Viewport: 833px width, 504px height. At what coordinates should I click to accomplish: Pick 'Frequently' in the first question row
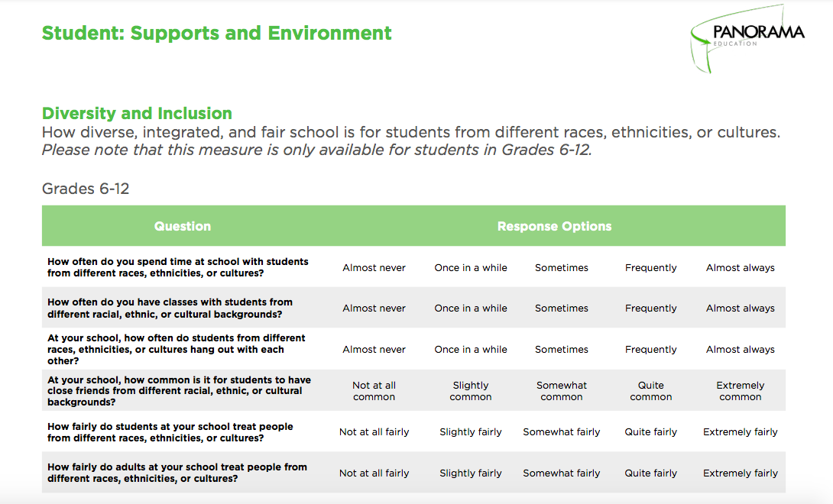[651, 267]
